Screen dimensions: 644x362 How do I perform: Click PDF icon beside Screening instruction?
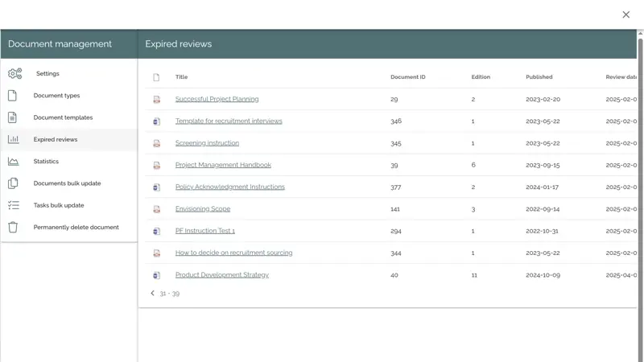pyautogui.click(x=156, y=144)
